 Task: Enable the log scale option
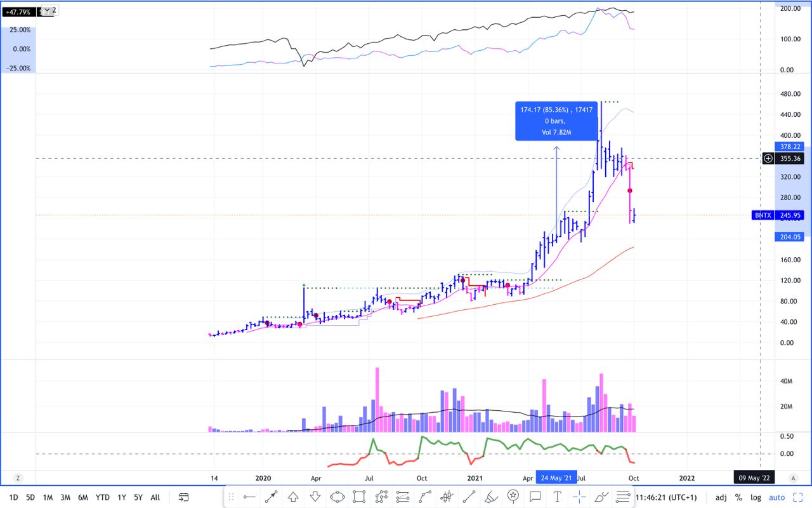(x=756, y=498)
